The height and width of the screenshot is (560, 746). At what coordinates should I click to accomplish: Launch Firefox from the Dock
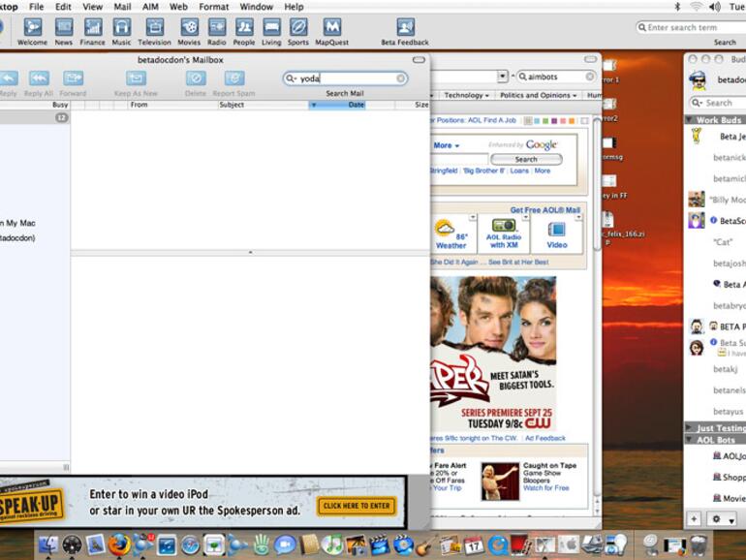[119, 544]
